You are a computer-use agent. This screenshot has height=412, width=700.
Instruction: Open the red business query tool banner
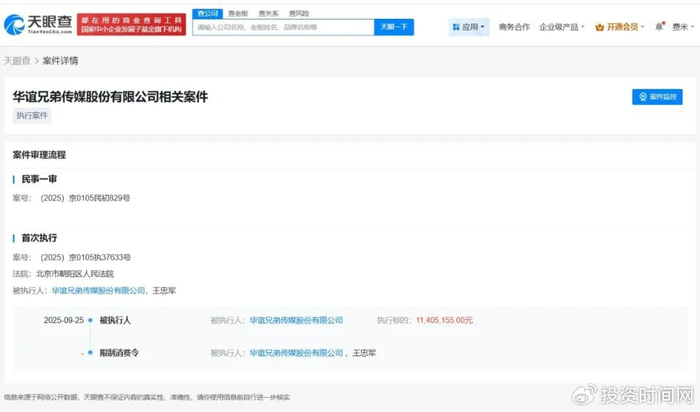point(131,25)
